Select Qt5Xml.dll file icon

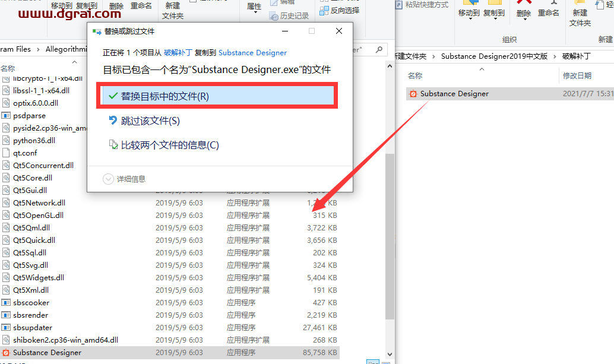[x=6, y=290]
